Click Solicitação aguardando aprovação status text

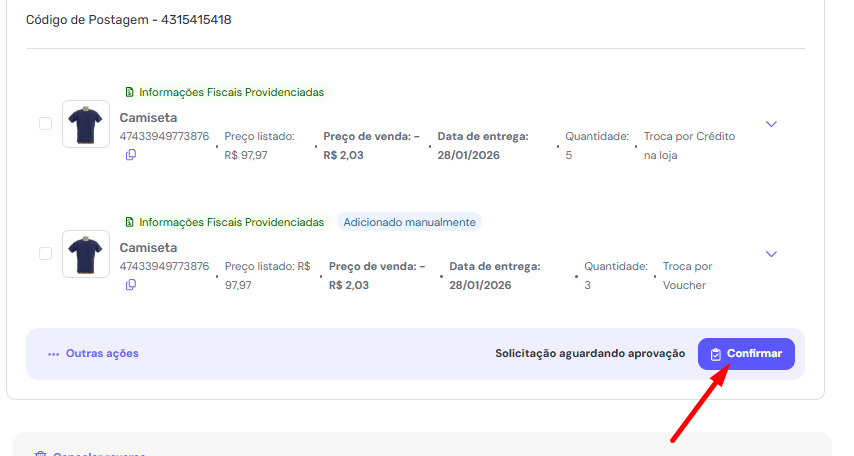tap(590, 353)
